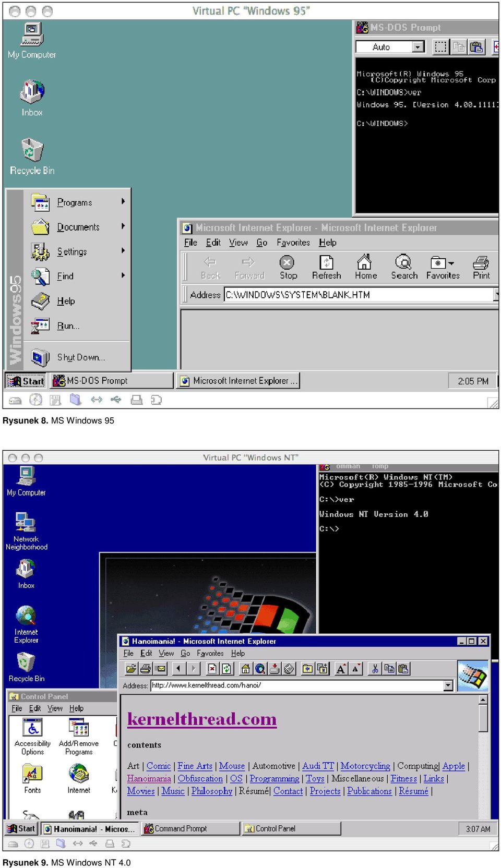501x868 pixels.
Task: Click the kernelthread.com/hanoi address field
Action: [x=297, y=685]
